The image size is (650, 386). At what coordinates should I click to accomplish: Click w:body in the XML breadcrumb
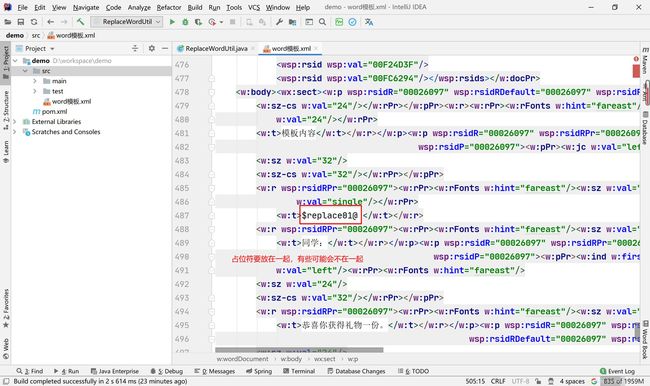291,359
